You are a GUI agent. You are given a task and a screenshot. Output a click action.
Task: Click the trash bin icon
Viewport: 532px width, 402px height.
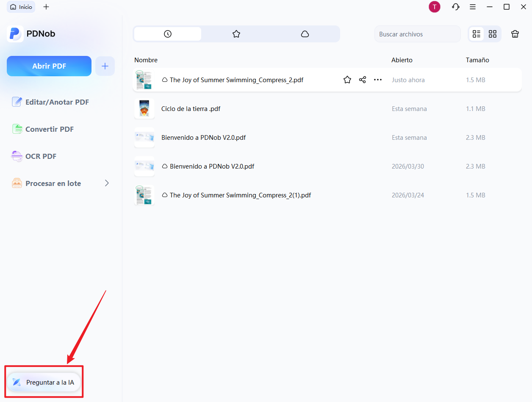515,34
